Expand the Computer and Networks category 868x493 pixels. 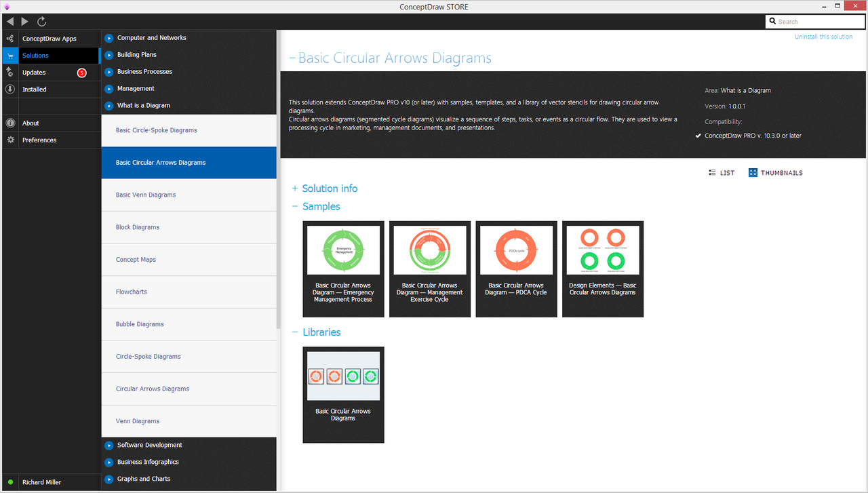pyautogui.click(x=109, y=38)
